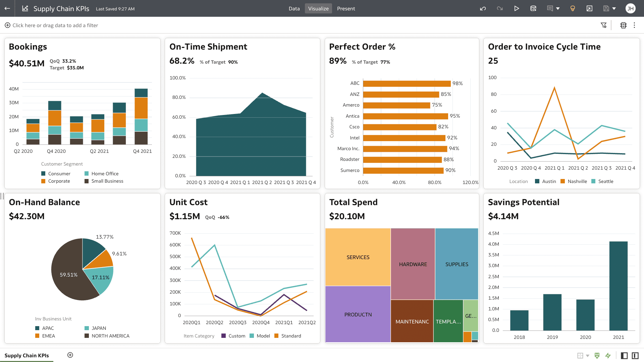Click the Present in new window icon

tap(589, 8)
